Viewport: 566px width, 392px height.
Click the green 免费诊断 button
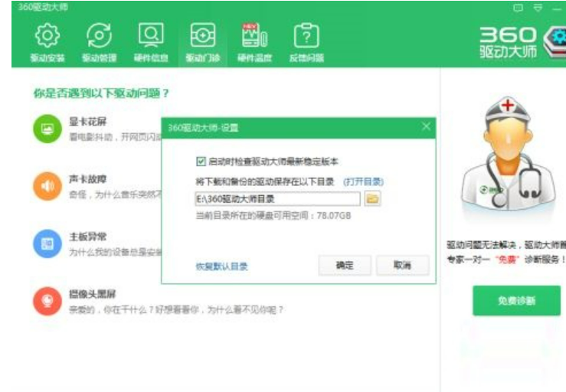(516, 301)
